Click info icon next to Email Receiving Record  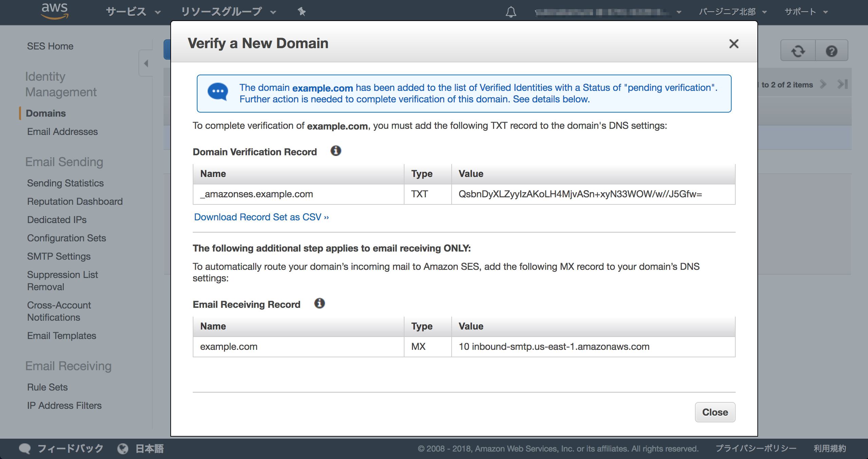click(x=319, y=303)
